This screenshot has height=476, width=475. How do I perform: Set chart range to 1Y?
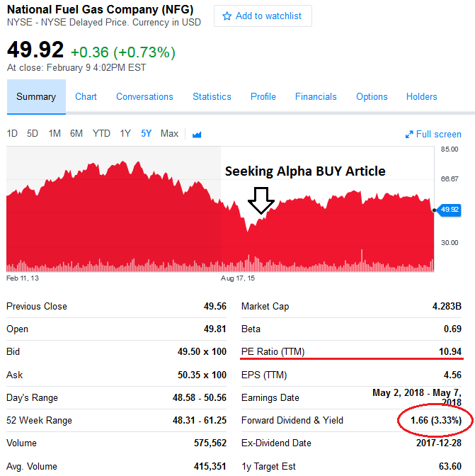coord(125,134)
